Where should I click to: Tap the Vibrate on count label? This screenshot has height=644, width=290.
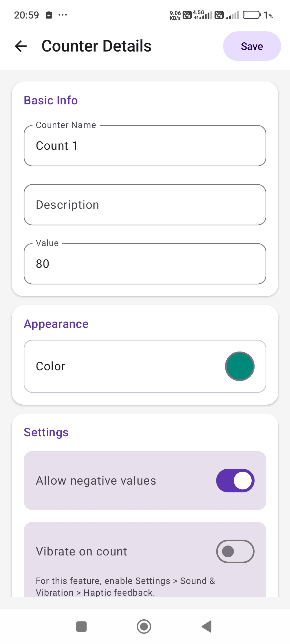coord(82,551)
